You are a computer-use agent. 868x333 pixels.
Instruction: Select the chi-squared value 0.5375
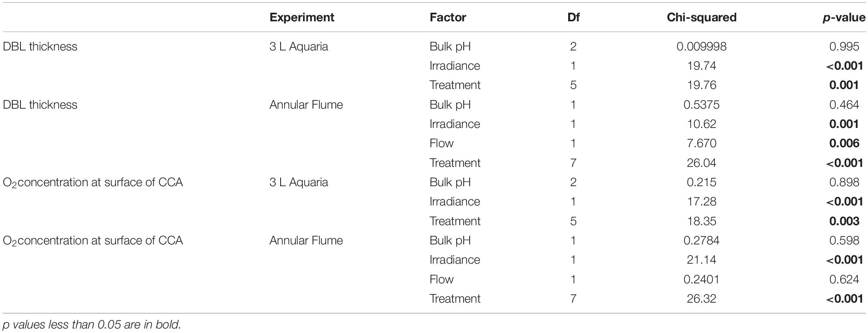701,105
